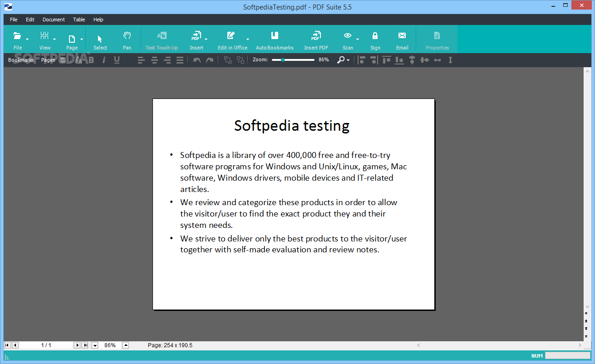The height and width of the screenshot is (364, 595).
Task: Toggle bold formatting B
Action: [x=91, y=60]
